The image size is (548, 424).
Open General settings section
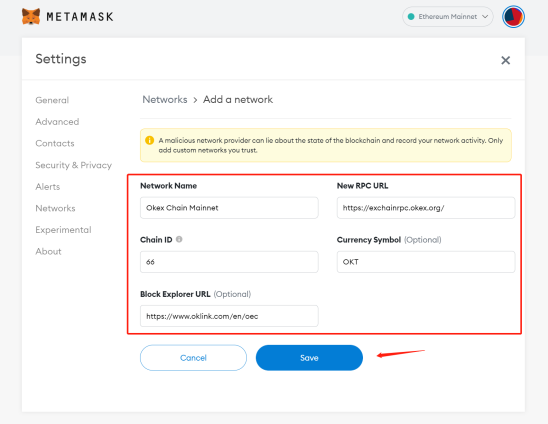click(x=52, y=100)
